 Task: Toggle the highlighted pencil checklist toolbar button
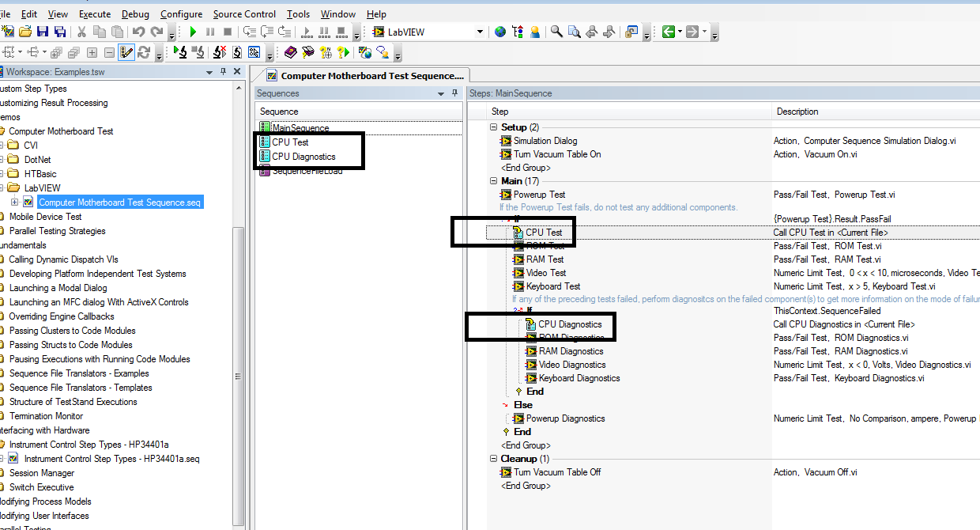[x=126, y=52]
